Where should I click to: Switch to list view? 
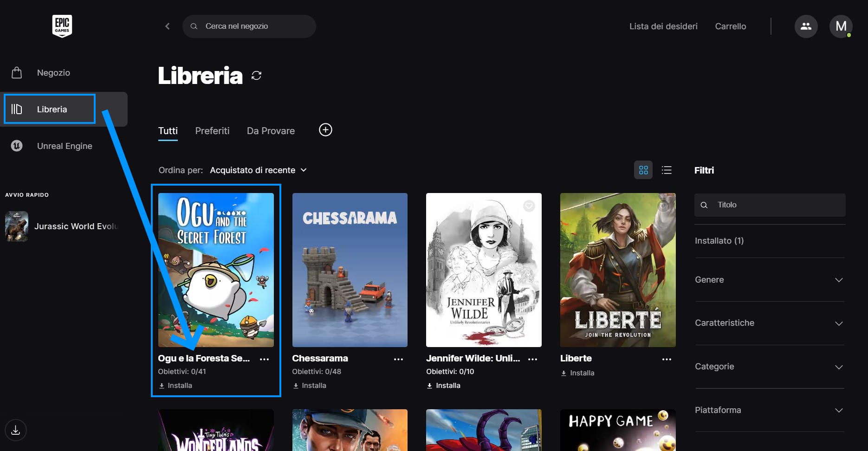point(667,170)
